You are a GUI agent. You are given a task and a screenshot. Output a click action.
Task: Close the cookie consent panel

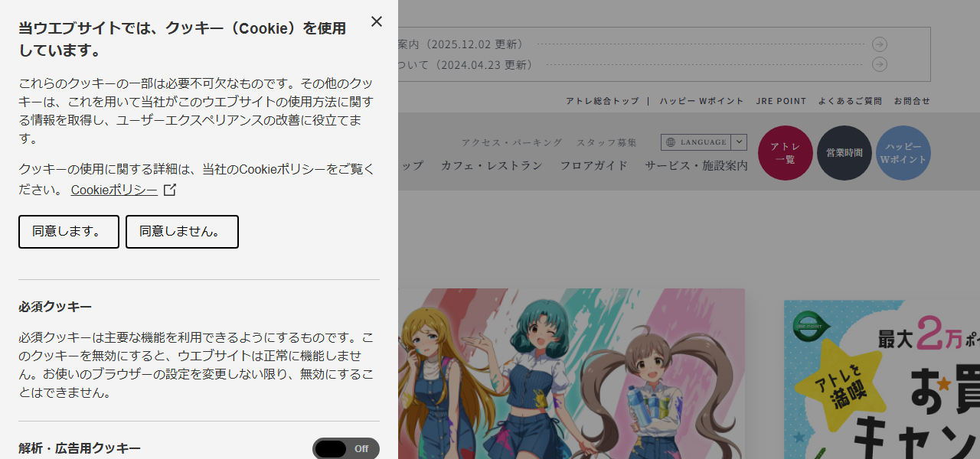point(377,21)
